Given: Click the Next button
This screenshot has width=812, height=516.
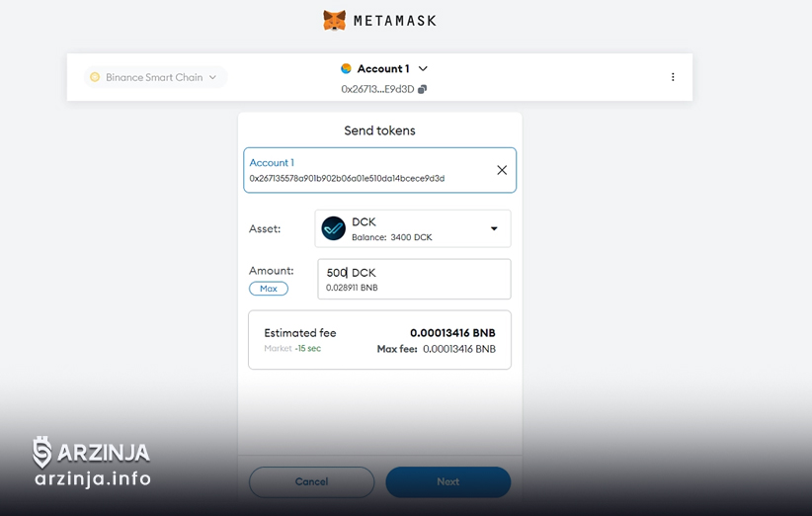Looking at the screenshot, I should pyautogui.click(x=447, y=481).
